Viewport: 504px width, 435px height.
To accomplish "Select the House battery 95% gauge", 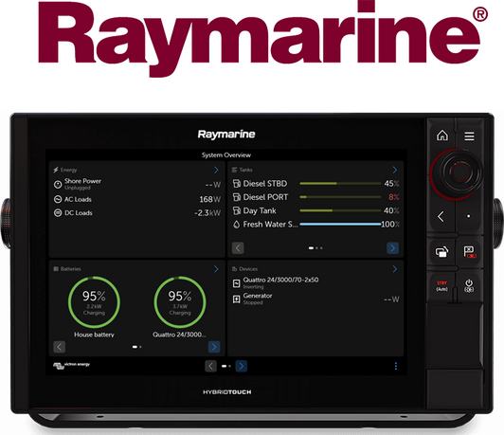I will (94, 302).
